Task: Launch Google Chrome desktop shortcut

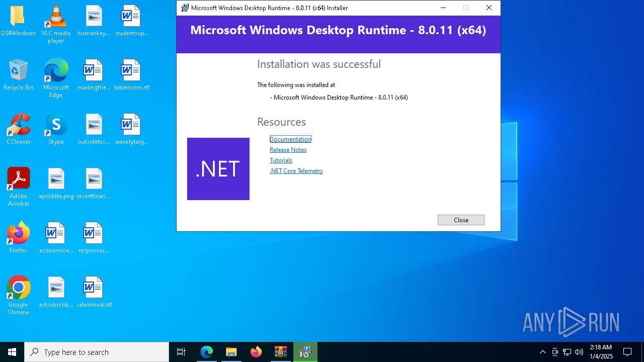Action: coord(18,288)
